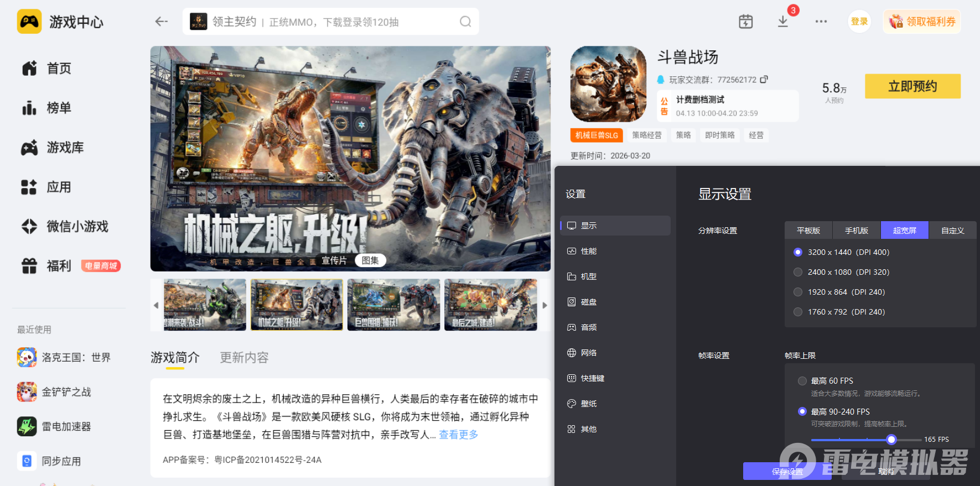Select 壁纸 settings category
The image size is (980, 486).
click(615, 404)
